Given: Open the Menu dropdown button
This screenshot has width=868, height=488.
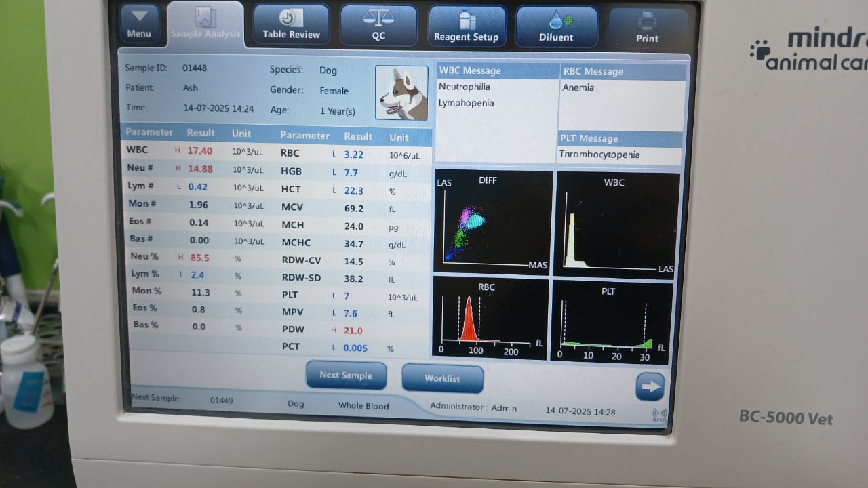Looking at the screenshot, I should click(139, 24).
